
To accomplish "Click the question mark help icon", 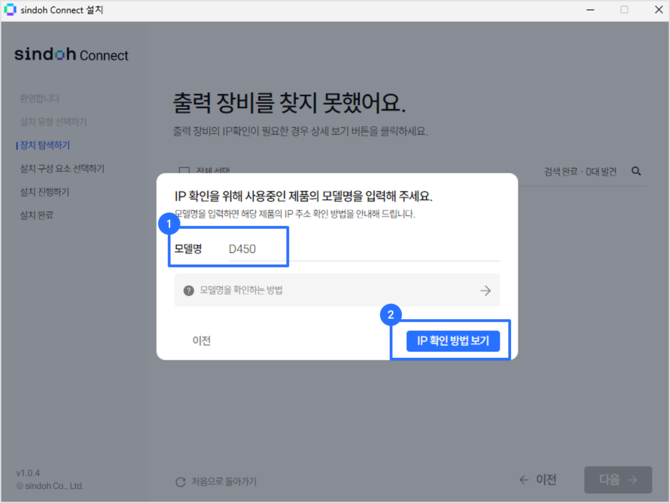I will 188,291.
